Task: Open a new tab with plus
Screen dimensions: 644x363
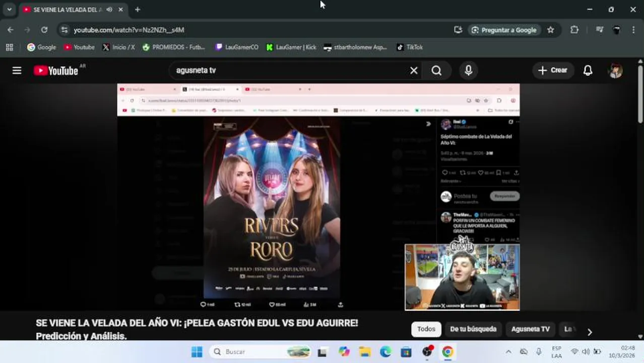Action: [x=138, y=10]
